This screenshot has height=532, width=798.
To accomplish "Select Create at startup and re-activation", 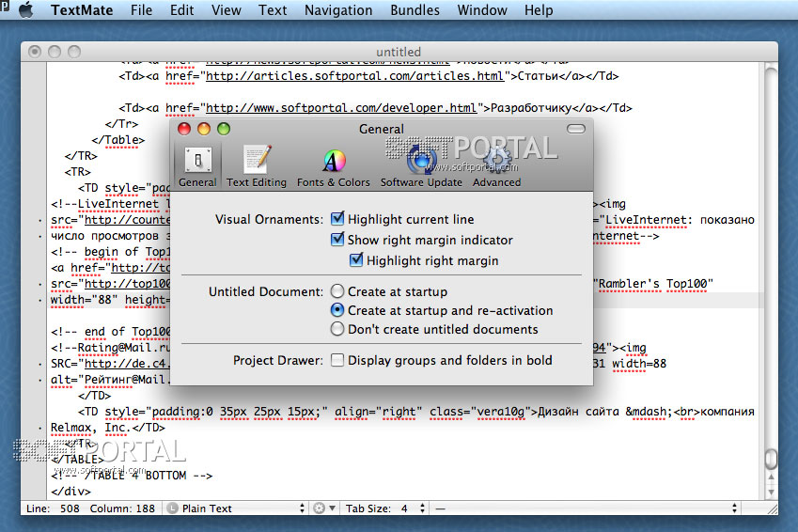I will pyautogui.click(x=336, y=310).
